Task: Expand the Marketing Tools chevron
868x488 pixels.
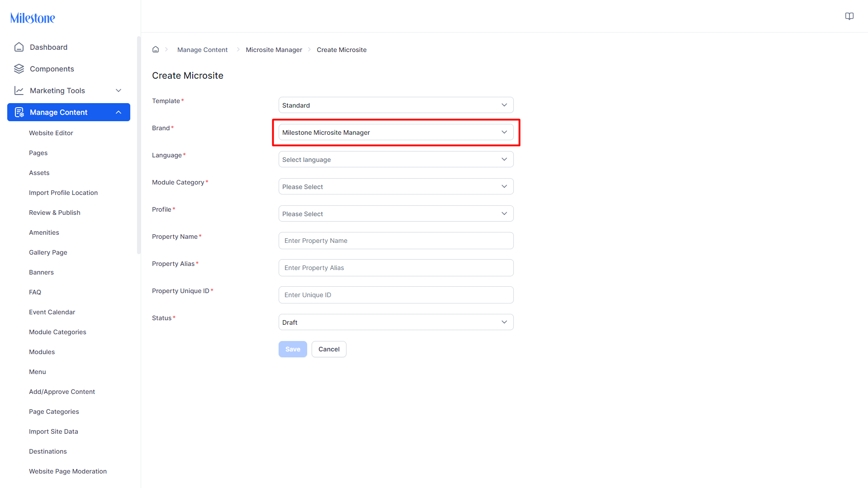Action: pos(119,90)
